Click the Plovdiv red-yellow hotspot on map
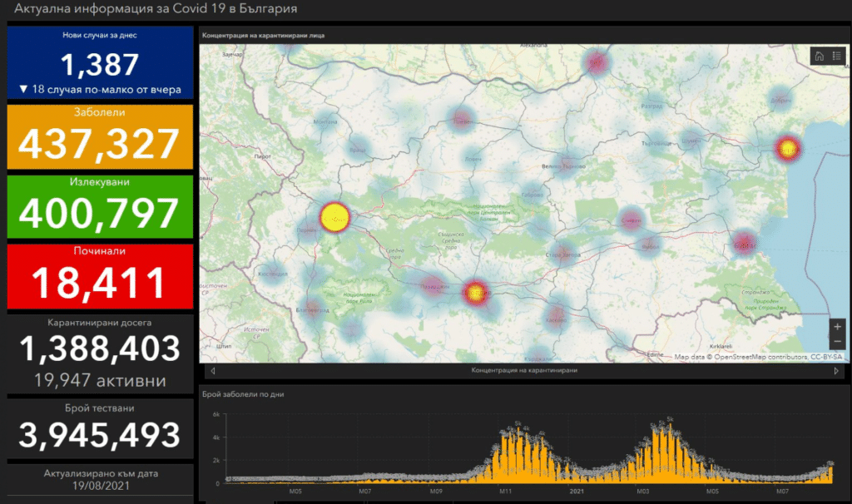This screenshot has width=852, height=504. point(475,294)
